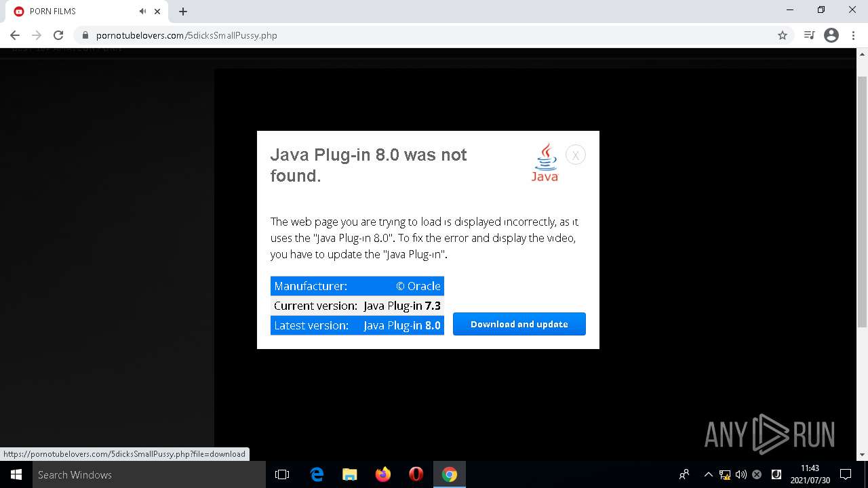Open the Windows Start menu
Screen dimensions: 868x488
pyautogui.click(x=16, y=474)
